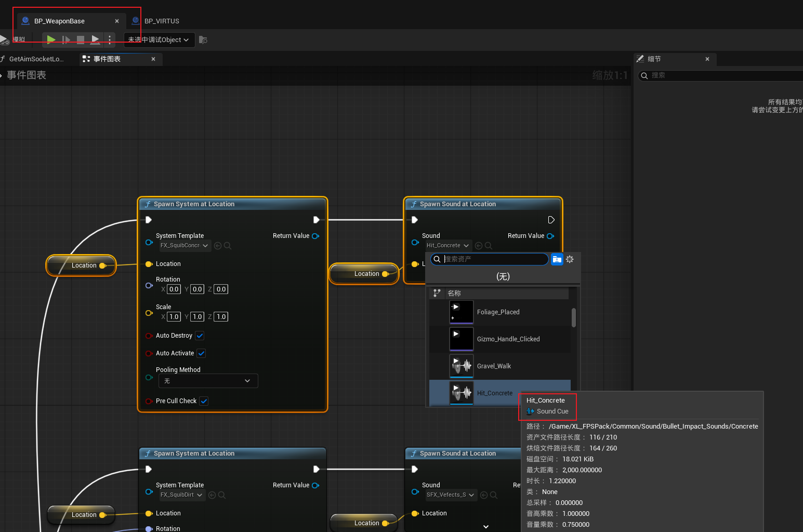The width and height of the screenshot is (803, 532).
Task: Click the source control column header icon
Action: (437, 293)
